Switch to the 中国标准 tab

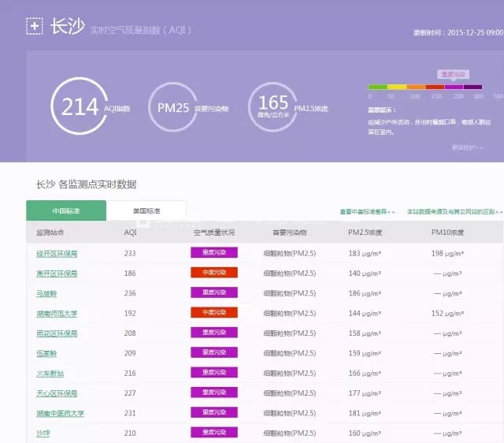coord(66,211)
